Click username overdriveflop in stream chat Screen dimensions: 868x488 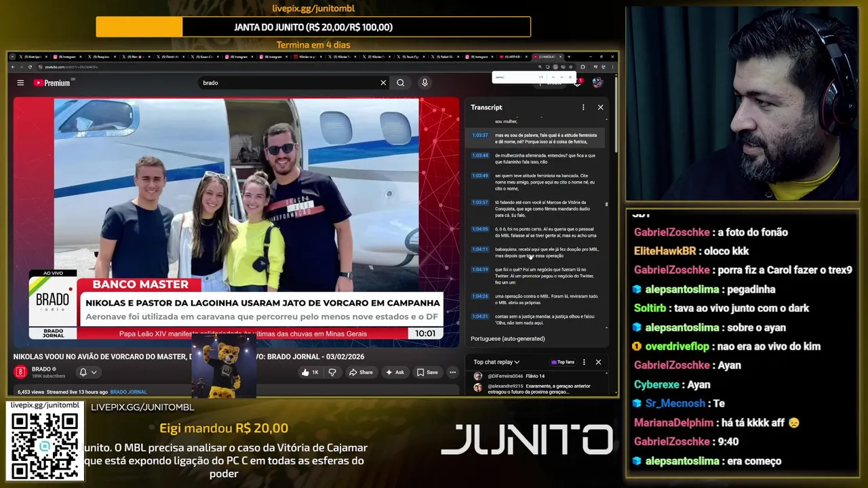pos(677,346)
